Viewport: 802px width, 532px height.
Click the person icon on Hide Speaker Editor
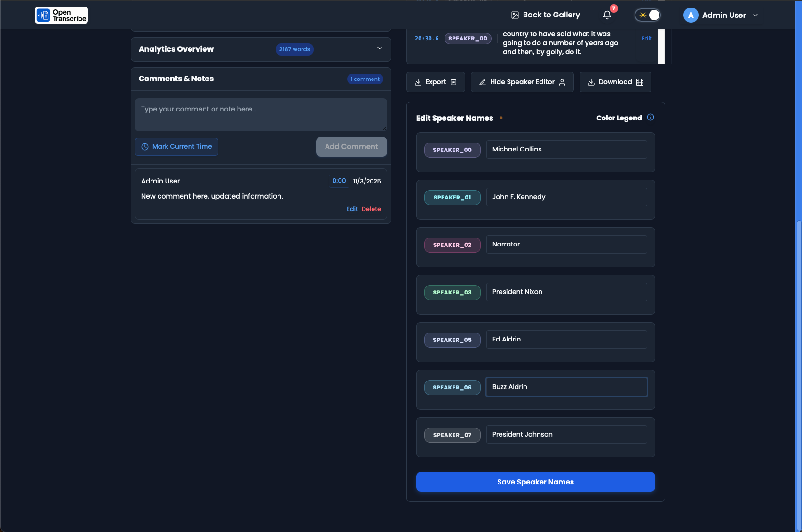tap(562, 82)
